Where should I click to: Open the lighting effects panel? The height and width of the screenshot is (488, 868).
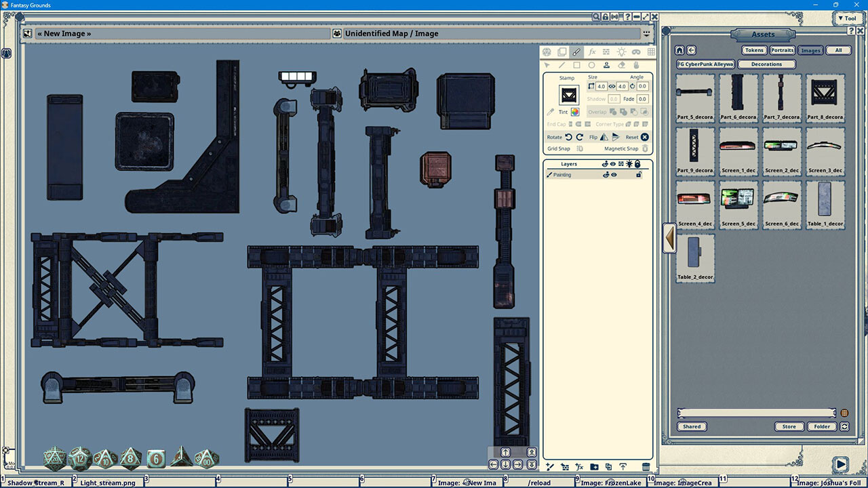621,52
